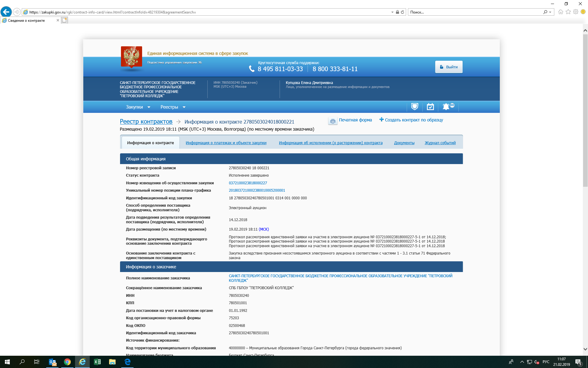Click the scrollbar up arrow
This screenshot has width=588, height=368.
pos(585,30)
